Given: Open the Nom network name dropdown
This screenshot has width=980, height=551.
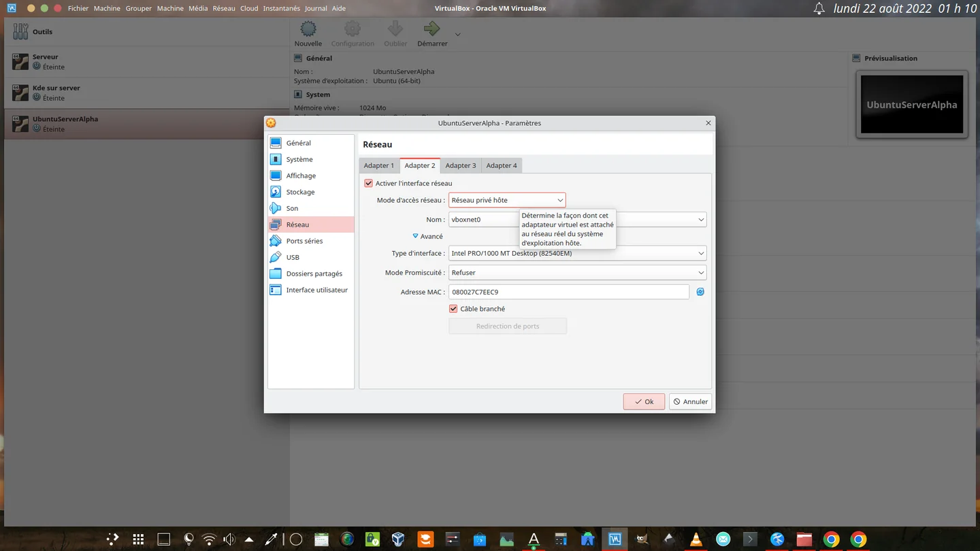Looking at the screenshot, I should click(x=577, y=220).
